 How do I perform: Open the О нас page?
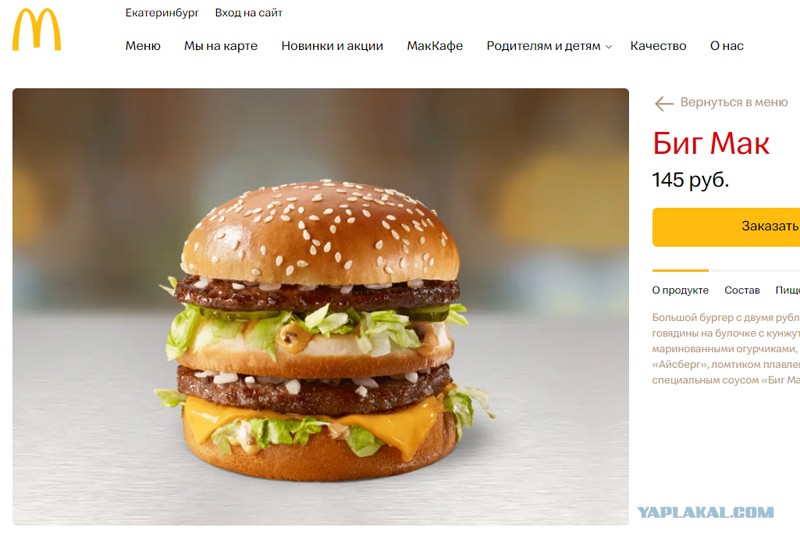tap(727, 46)
